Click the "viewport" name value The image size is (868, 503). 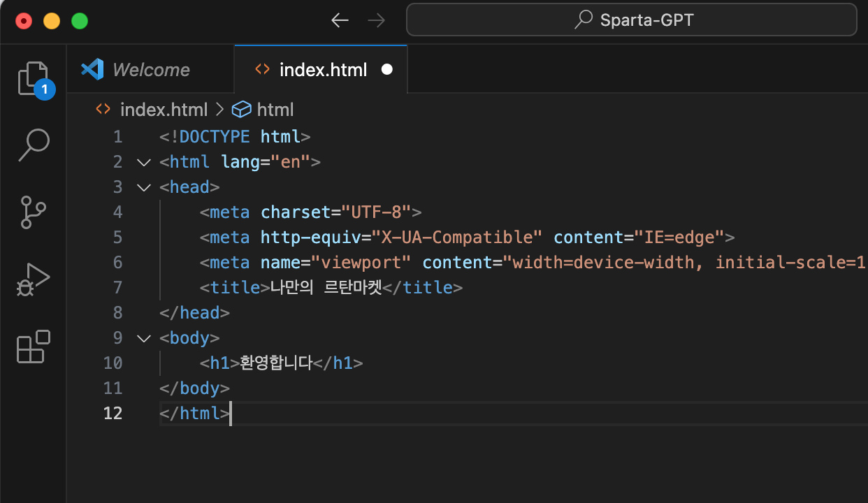(x=361, y=263)
